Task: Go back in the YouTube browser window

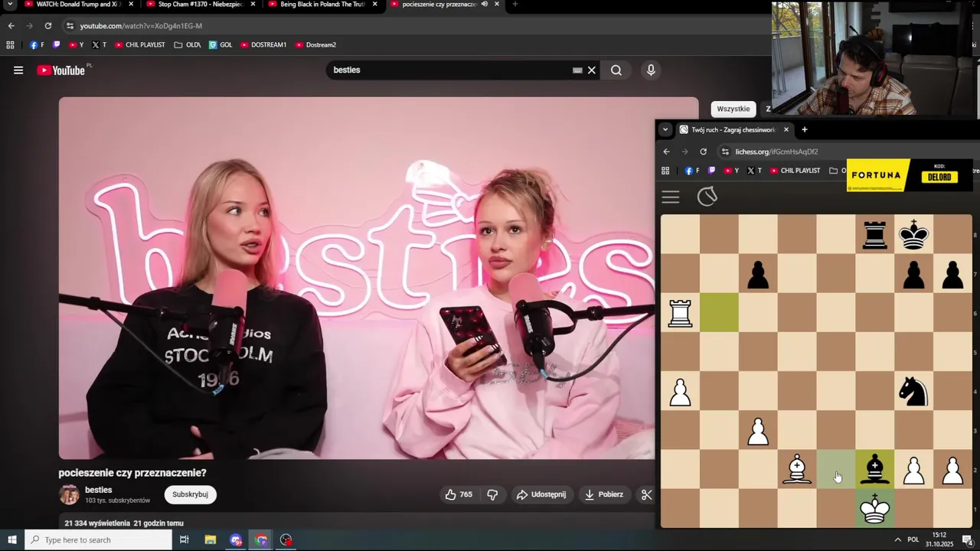Action: click(x=11, y=26)
